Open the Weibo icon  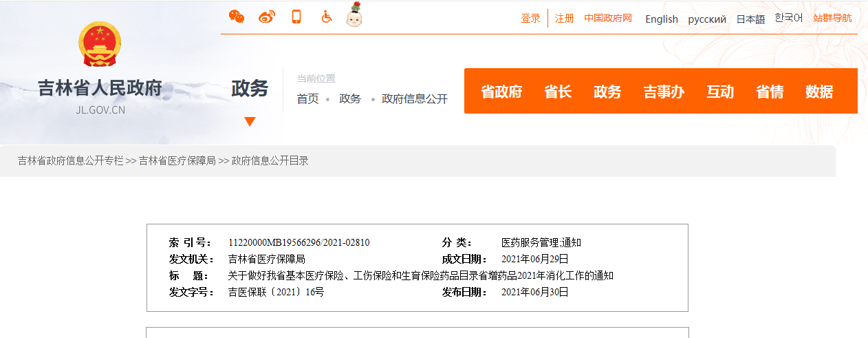[x=266, y=17]
